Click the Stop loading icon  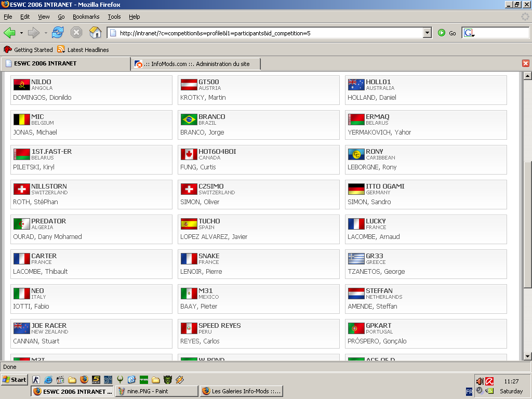pos(76,33)
